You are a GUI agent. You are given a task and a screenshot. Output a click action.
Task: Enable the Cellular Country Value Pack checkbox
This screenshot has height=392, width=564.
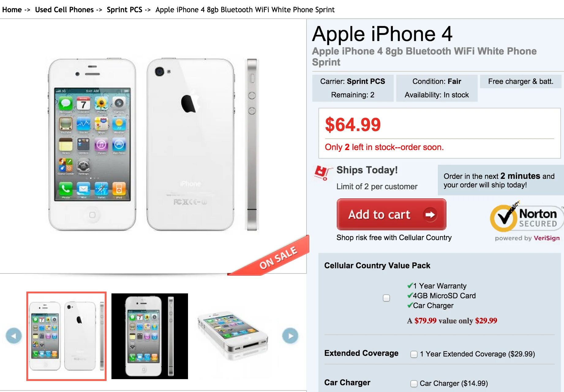point(386,298)
